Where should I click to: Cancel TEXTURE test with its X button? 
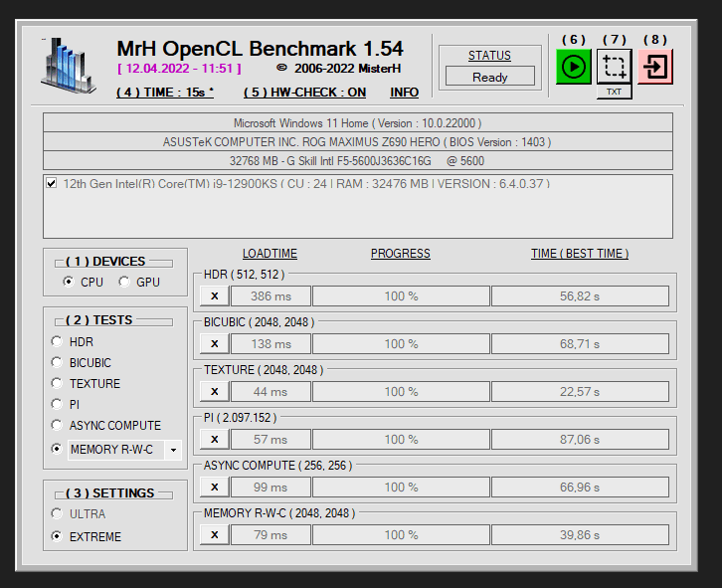point(215,392)
